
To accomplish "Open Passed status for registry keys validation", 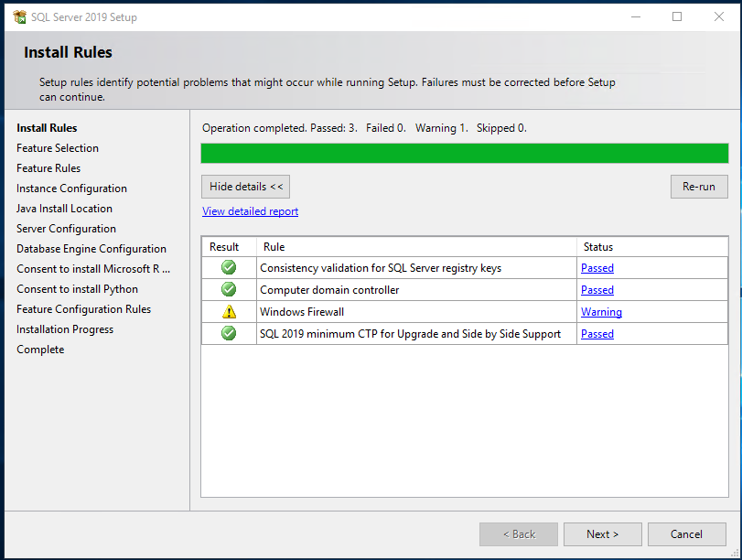I will [x=597, y=268].
